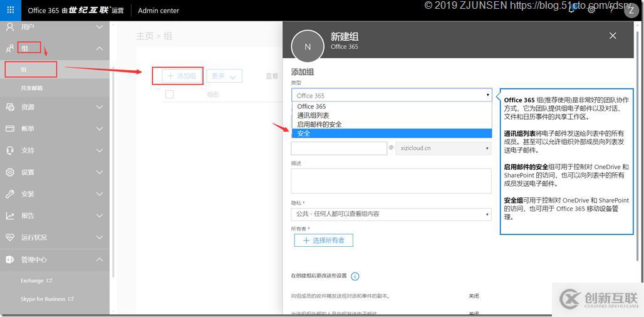Open the 类型 group type dropdown

[392, 95]
